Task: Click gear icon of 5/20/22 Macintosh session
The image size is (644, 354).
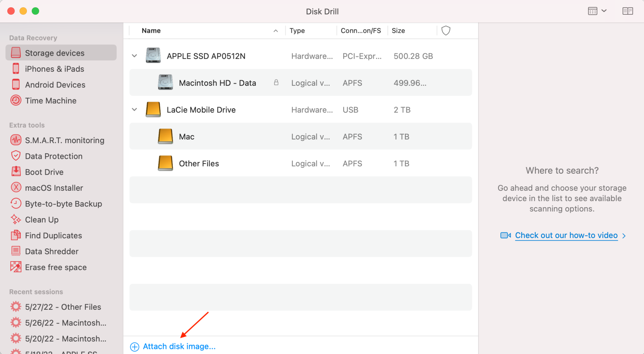Action: [16, 338]
